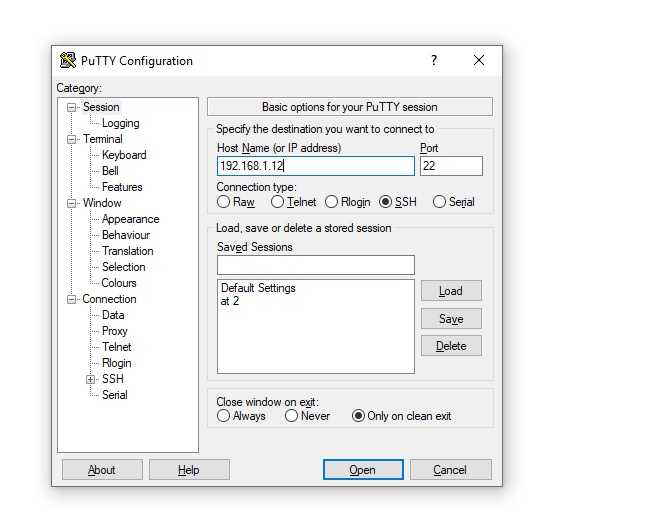
Task: Select the 'at 2' saved session
Action: tap(230, 301)
